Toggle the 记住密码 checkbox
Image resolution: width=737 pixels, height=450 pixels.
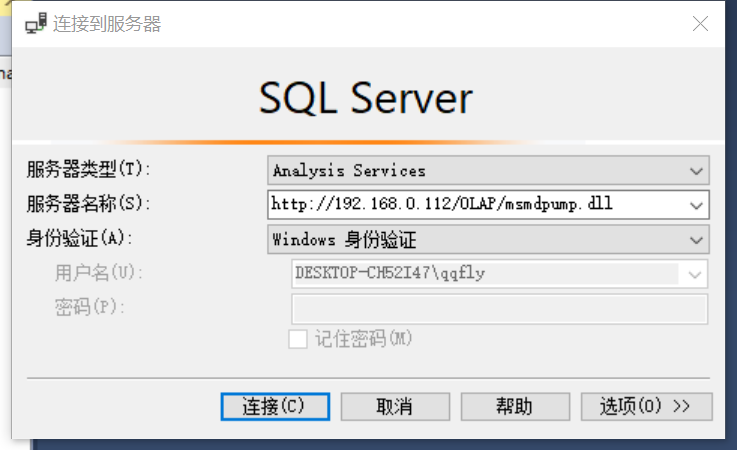click(x=298, y=339)
